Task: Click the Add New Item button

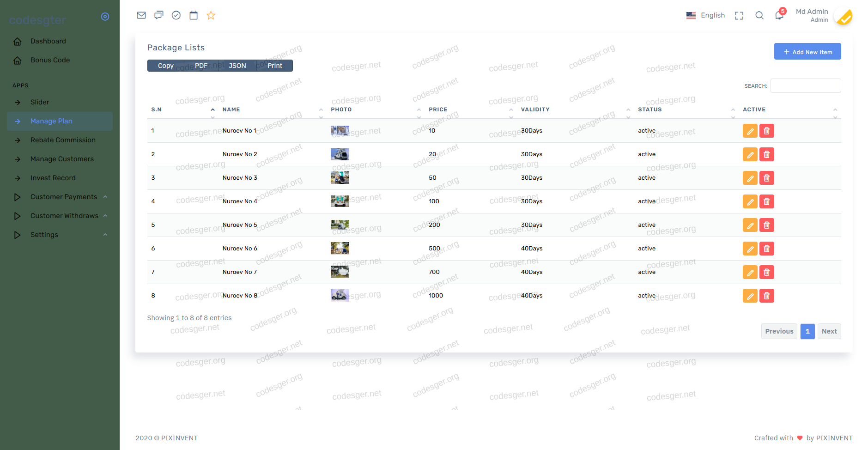Action: pos(807,52)
